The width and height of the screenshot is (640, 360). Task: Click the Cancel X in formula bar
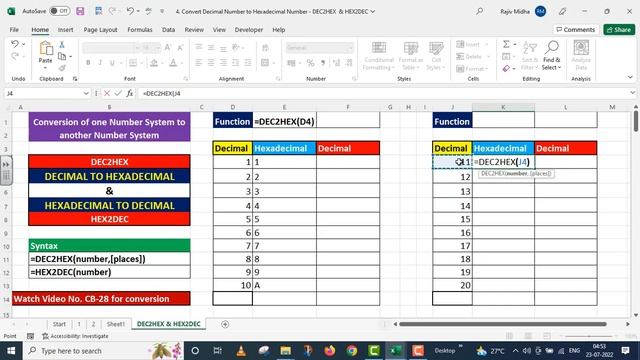coord(107,93)
